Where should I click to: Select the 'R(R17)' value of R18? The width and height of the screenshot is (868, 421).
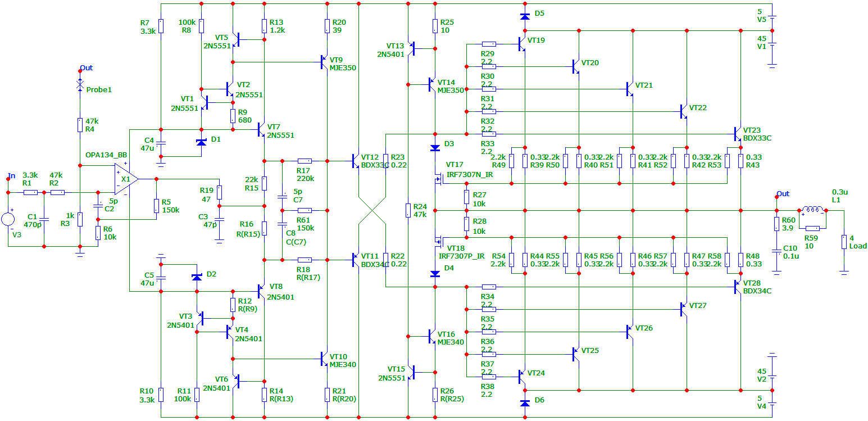(x=309, y=277)
